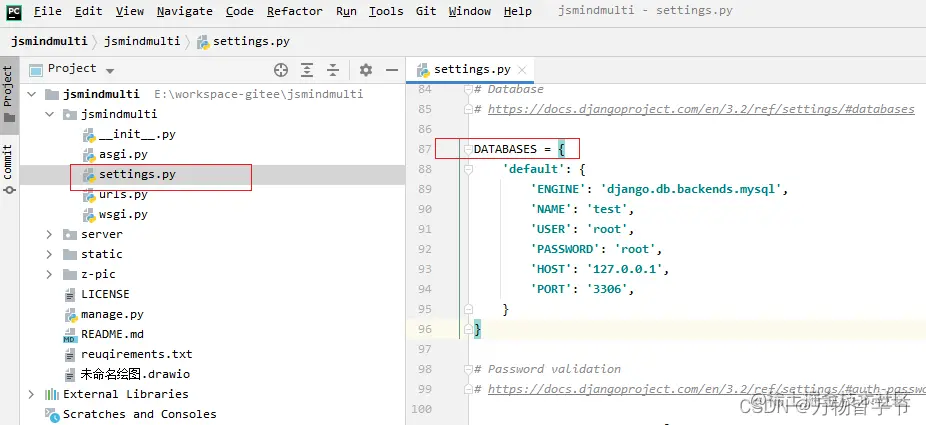Open the Help menu
The width and height of the screenshot is (926, 425).
[x=517, y=11]
